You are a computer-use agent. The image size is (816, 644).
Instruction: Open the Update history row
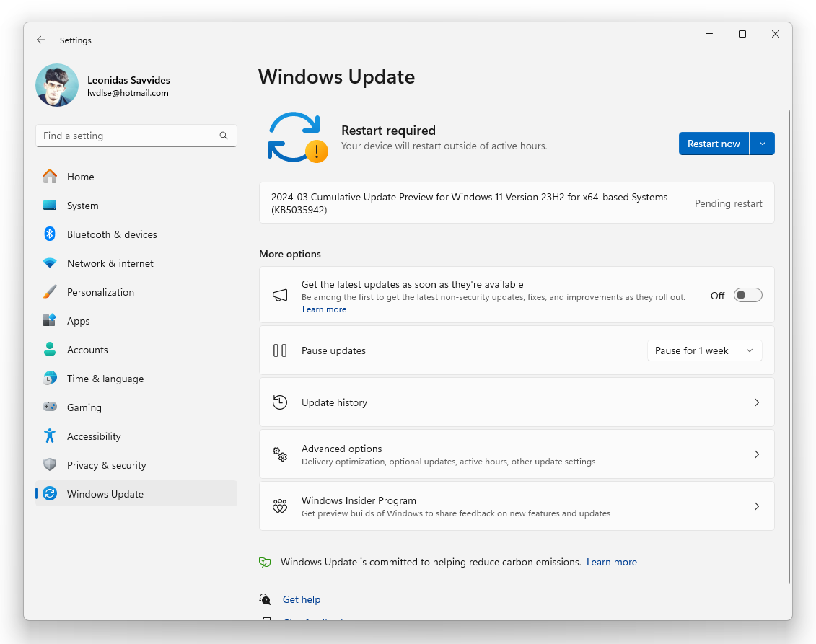coord(517,402)
